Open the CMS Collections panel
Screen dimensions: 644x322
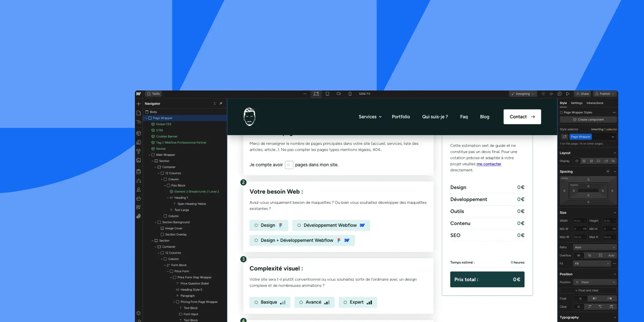138,171
